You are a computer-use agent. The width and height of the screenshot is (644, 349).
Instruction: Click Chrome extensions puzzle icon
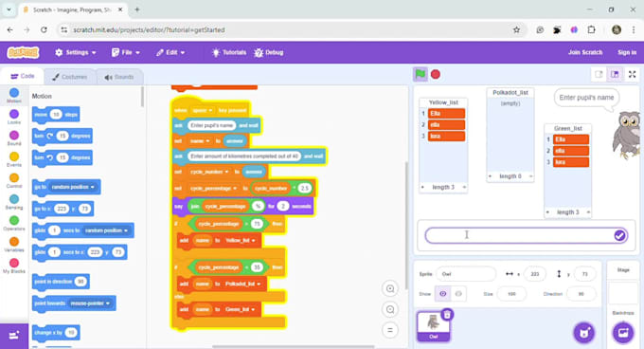(591, 29)
